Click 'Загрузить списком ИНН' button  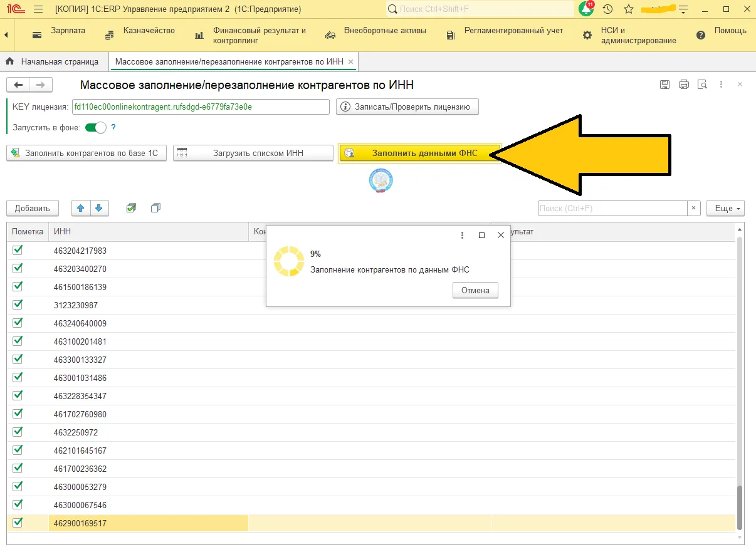pos(253,153)
